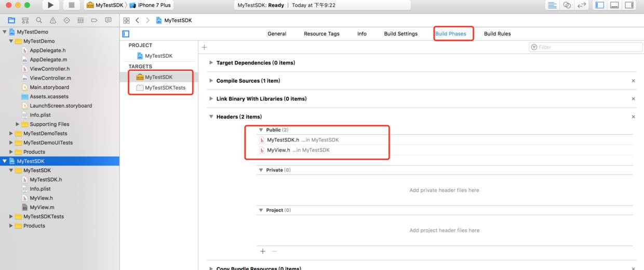Expand Link Binary With Libraries section
Screen dimensions: 644x270
click(211, 99)
